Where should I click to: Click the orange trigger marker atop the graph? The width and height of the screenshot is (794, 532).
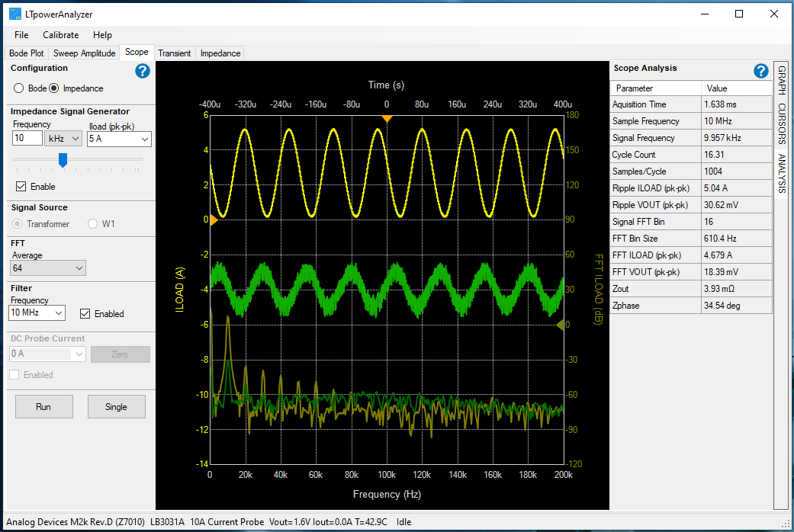387,118
